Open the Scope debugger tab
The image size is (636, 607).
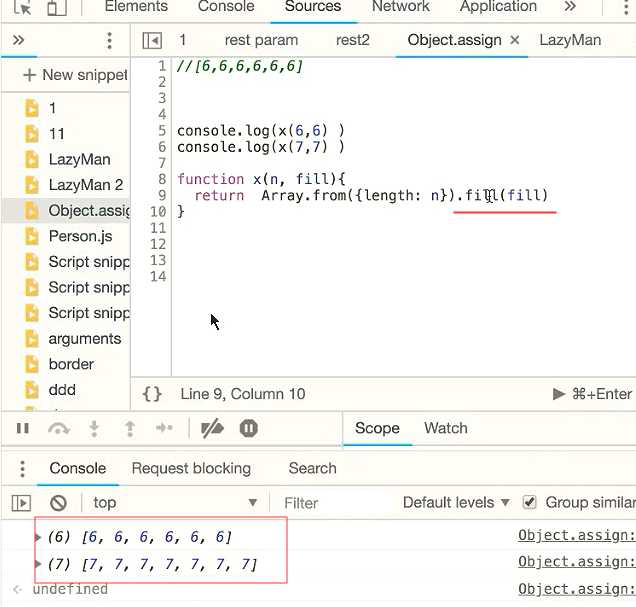[x=377, y=428]
